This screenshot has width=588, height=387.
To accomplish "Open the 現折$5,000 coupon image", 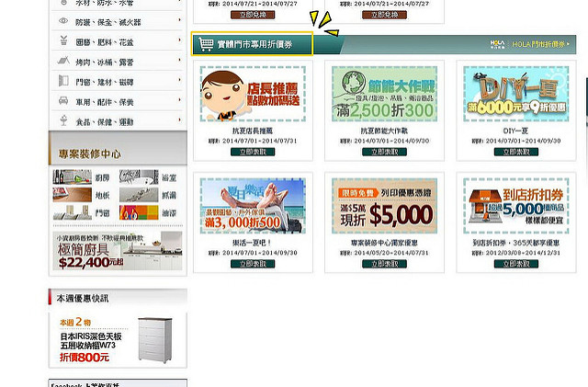I will 384,206.
